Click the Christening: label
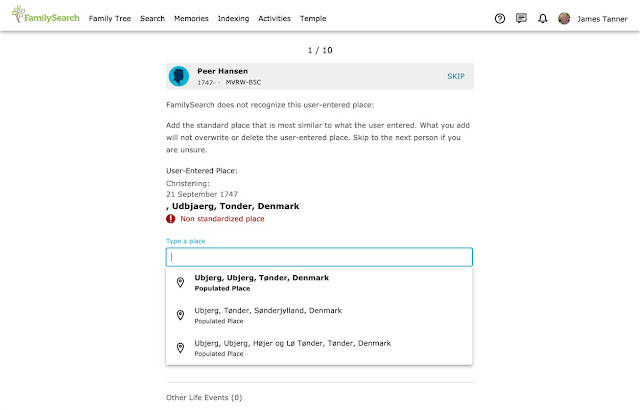 [188, 184]
